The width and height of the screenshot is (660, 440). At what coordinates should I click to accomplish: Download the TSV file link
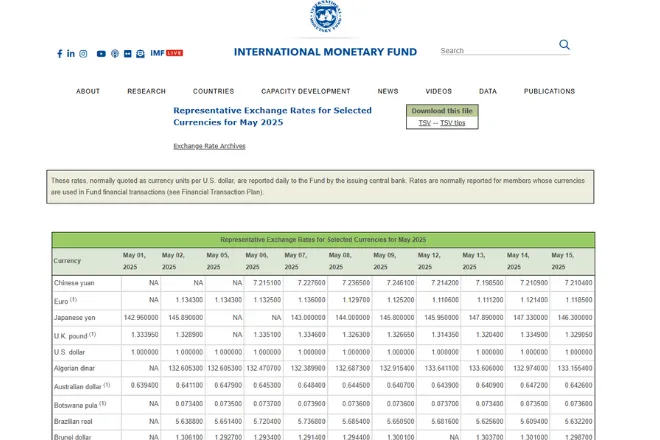click(x=424, y=123)
